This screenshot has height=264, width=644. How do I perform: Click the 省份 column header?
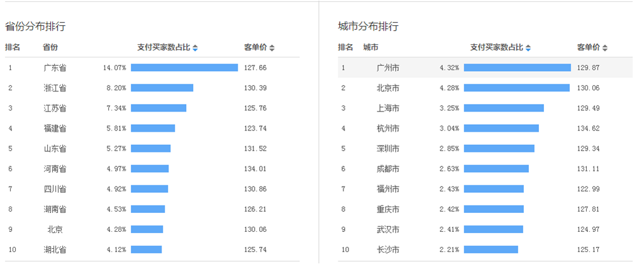click(50, 47)
